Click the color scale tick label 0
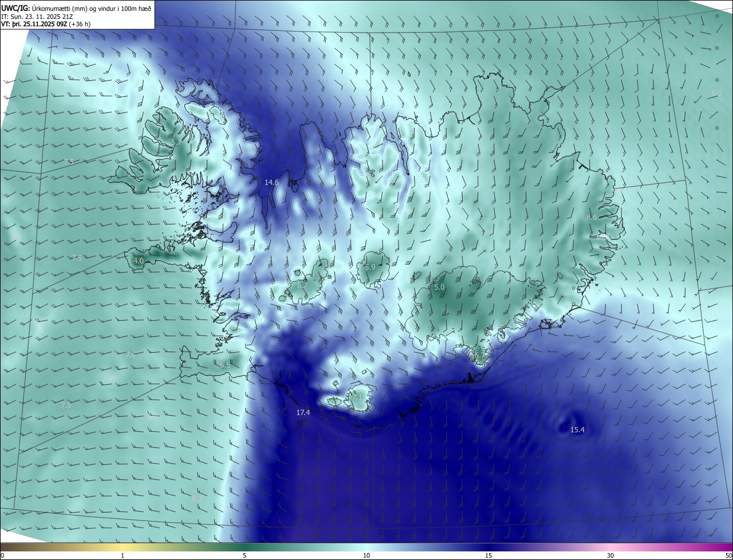Image resolution: width=733 pixels, height=560 pixels. (2, 555)
